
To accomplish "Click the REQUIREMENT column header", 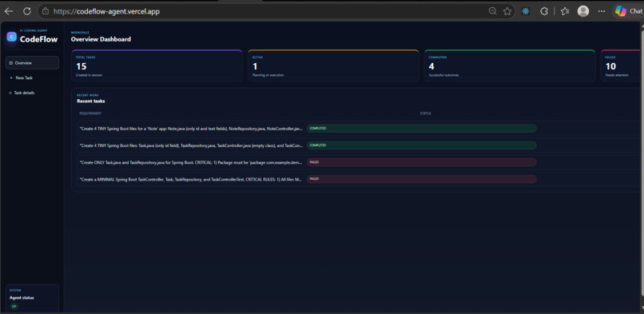I will [x=90, y=113].
